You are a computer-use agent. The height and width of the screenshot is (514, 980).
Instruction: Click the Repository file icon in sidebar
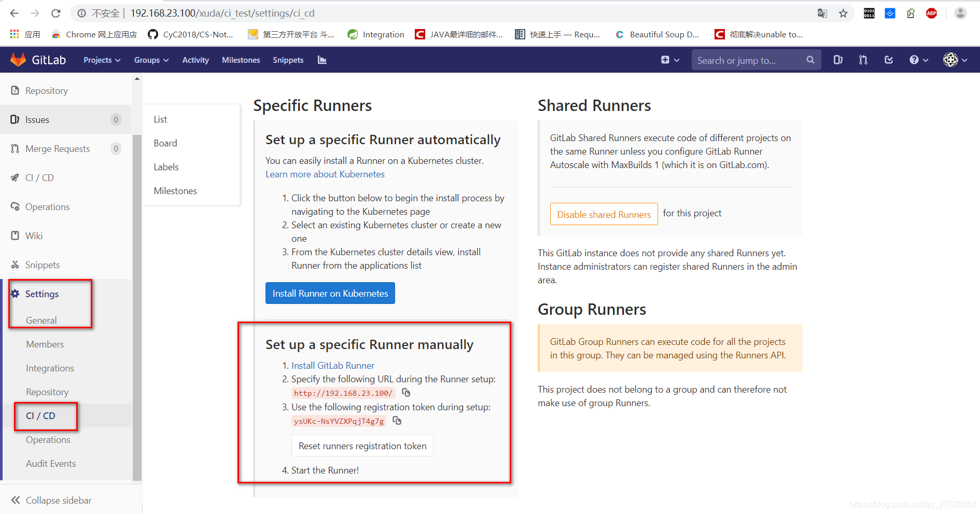coord(15,90)
